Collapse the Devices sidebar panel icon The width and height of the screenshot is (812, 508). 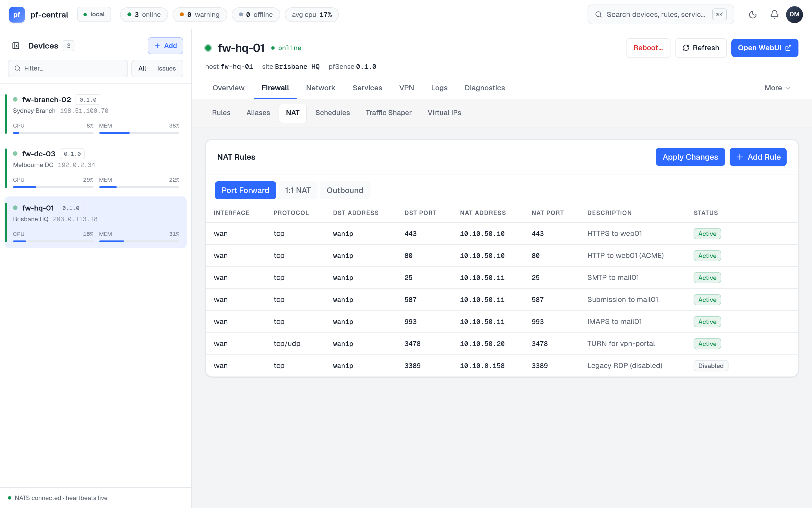point(16,46)
